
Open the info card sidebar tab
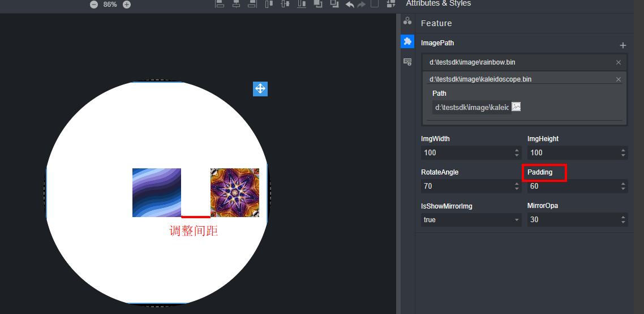pos(407,62)
